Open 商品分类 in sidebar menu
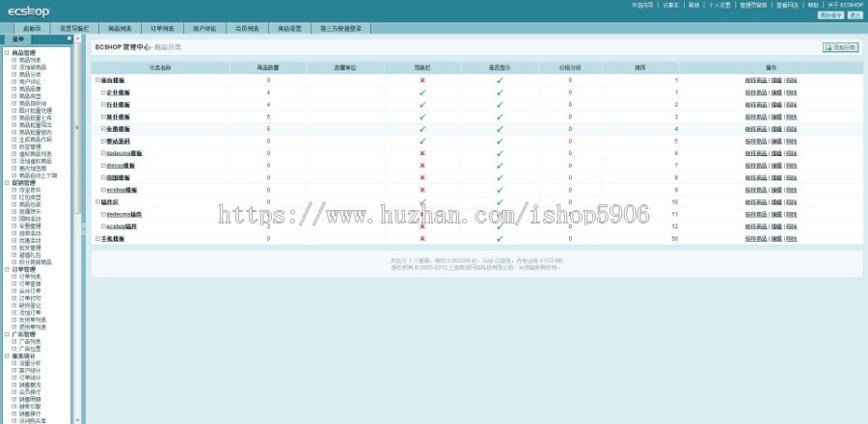 click(30, 74)
